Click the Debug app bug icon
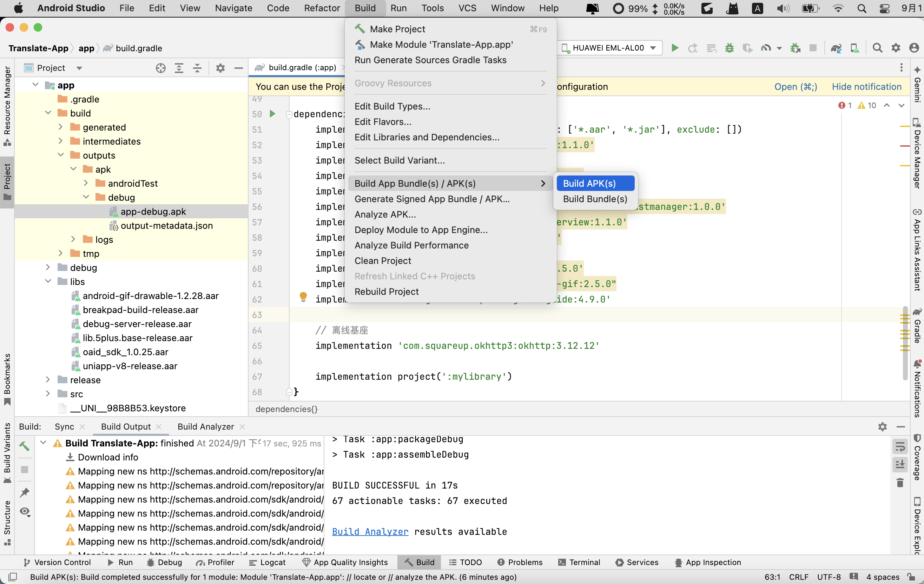 point(730,48)
